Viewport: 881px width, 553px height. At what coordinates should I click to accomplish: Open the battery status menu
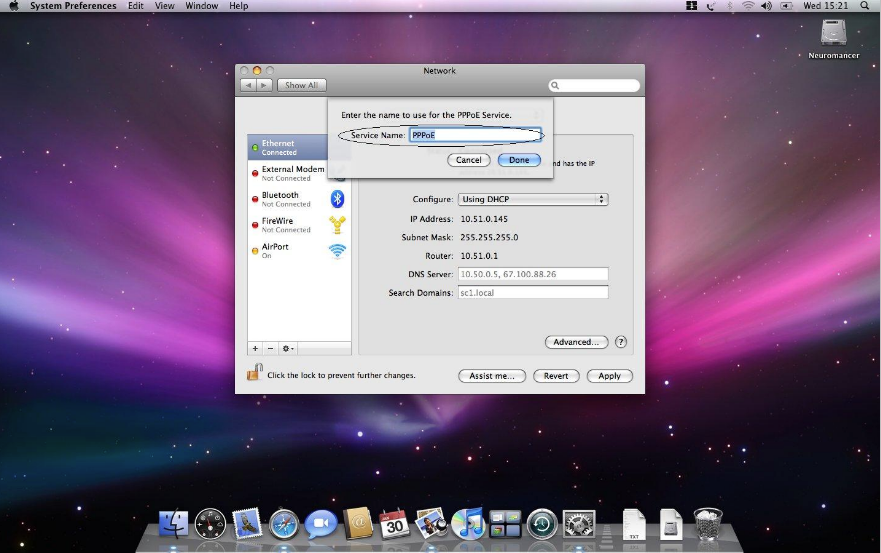pos(787,6)
